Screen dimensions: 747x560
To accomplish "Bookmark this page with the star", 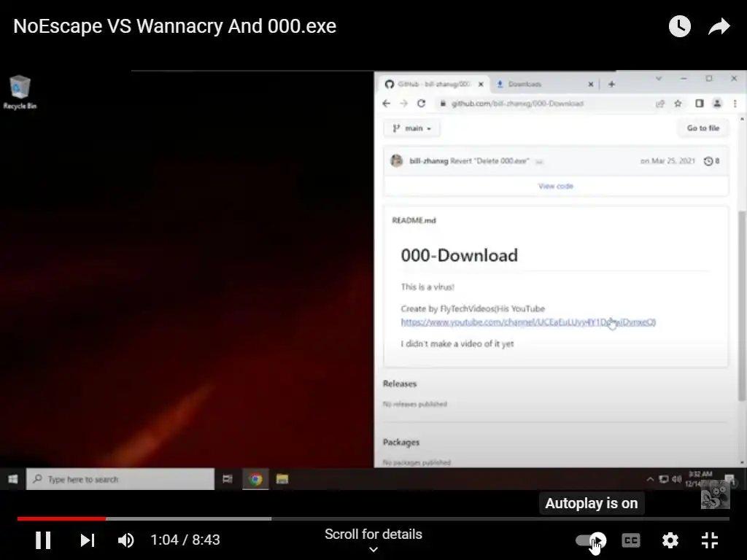I will pos(678,104).
